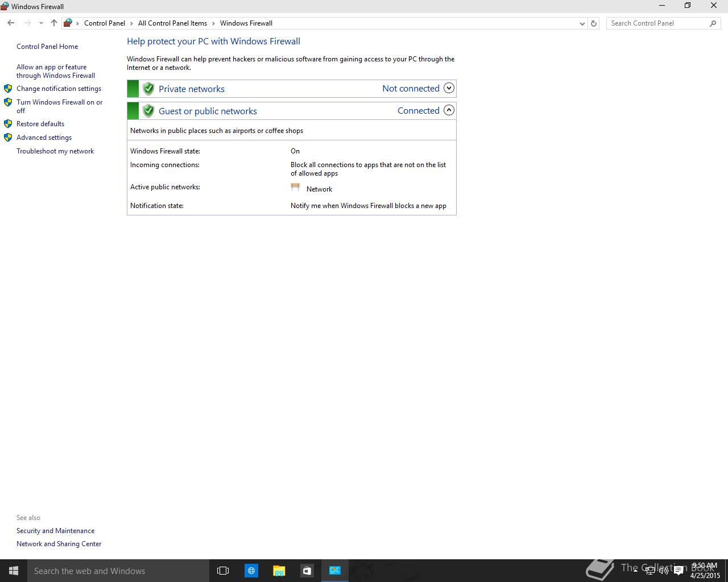728x582 pixels.
Task: Click the Notification state label
Action: (157, 206)
